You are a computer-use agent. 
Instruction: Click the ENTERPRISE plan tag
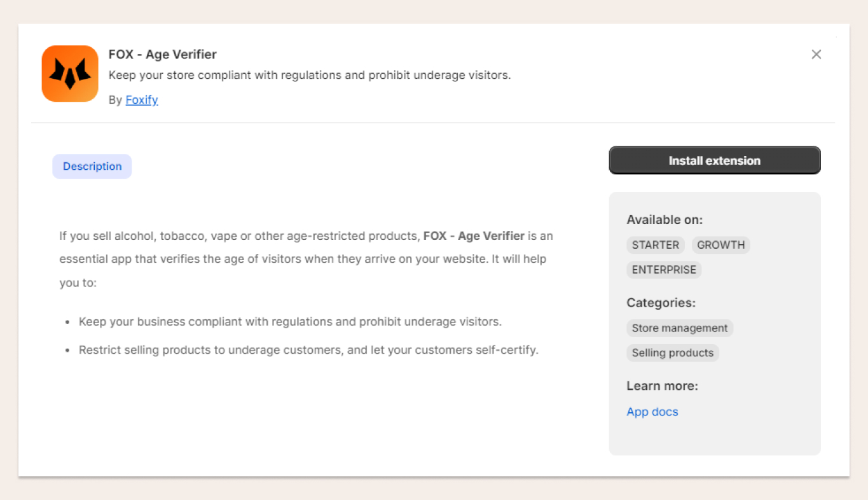(664, 270)
